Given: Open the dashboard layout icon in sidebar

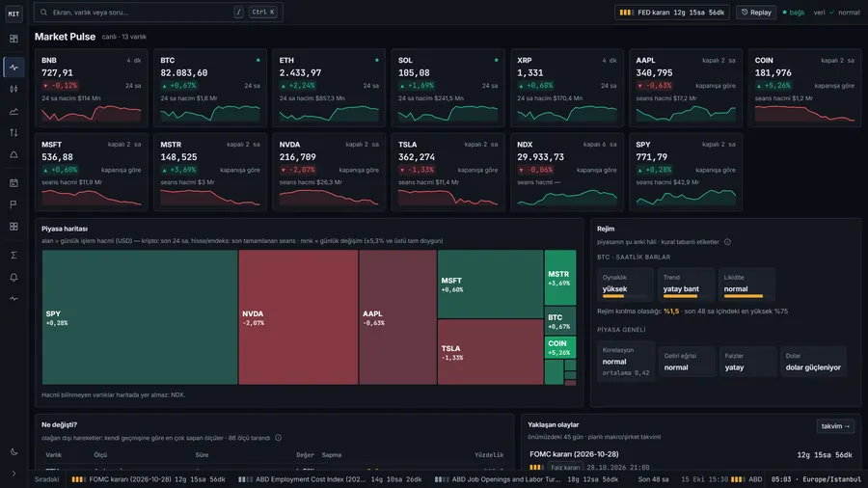Looking at the screenshot, I should click(14, 39).
